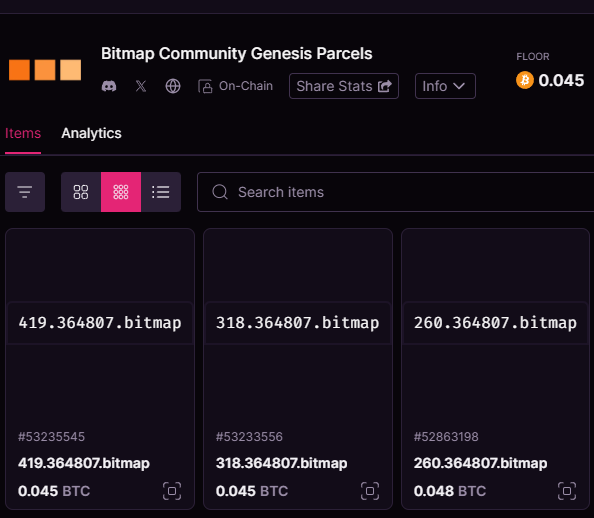Focus the Search items field

coord(395,192)
